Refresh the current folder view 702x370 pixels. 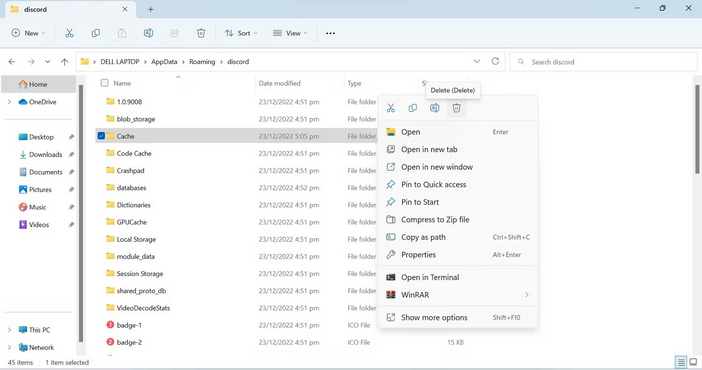coord(495,61)
